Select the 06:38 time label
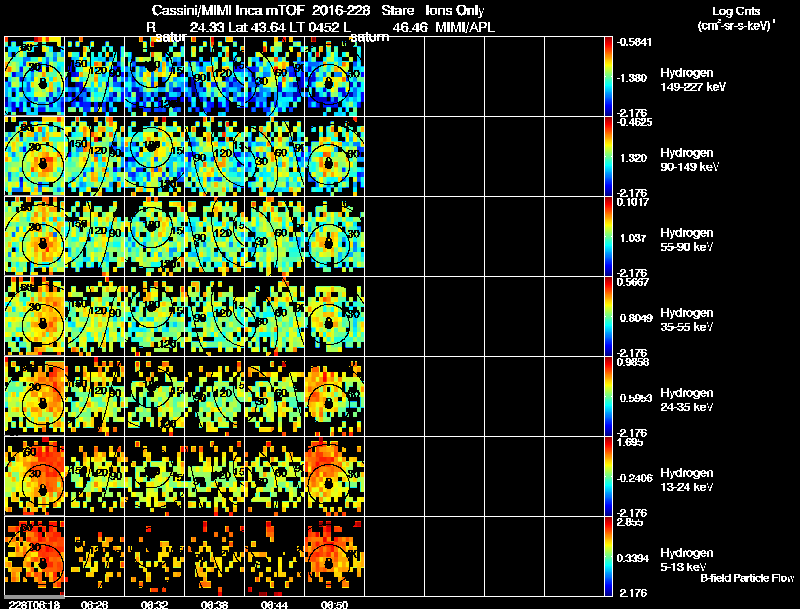800x609 pixels. pos(214,605)
